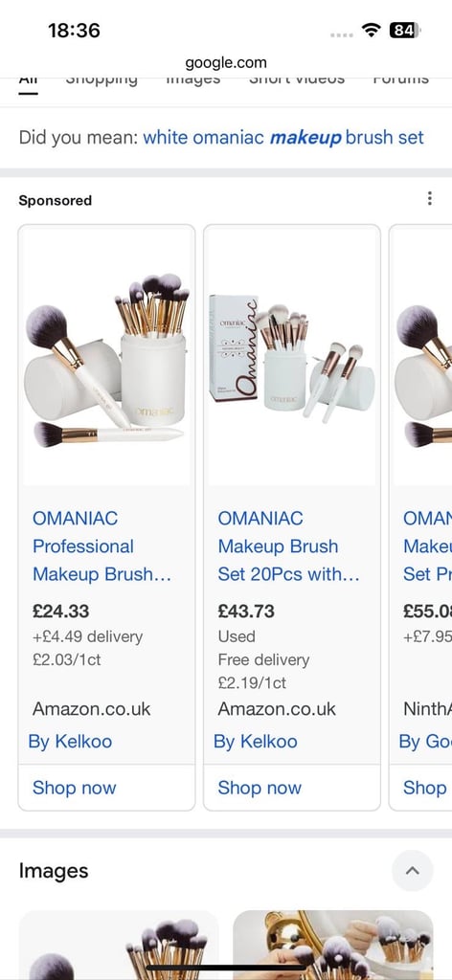Open first product image with brush holder
Viewport: 452px width, 980px height.
click(x=107, y=356)
